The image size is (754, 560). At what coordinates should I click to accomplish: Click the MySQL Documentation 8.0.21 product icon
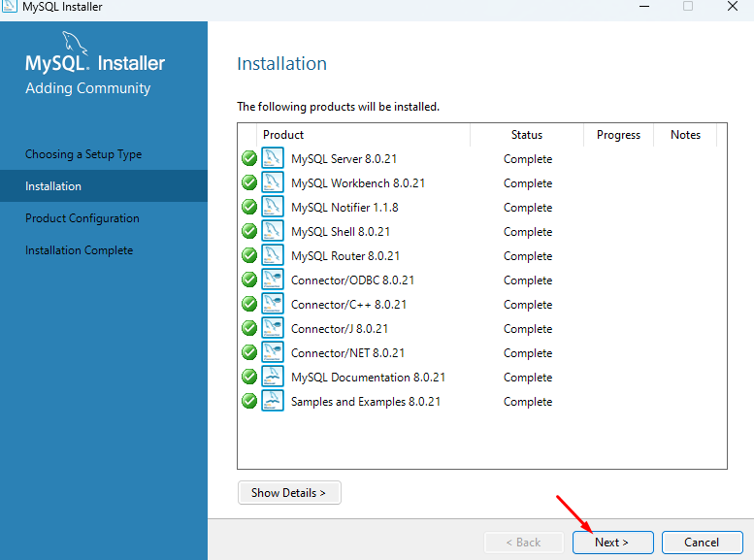tap(272, 377)
